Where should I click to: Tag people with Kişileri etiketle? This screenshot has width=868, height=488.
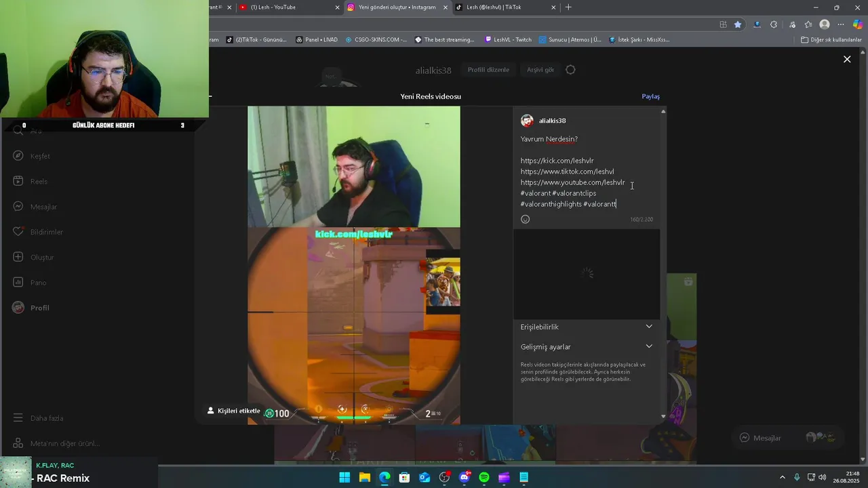(234, 411)
